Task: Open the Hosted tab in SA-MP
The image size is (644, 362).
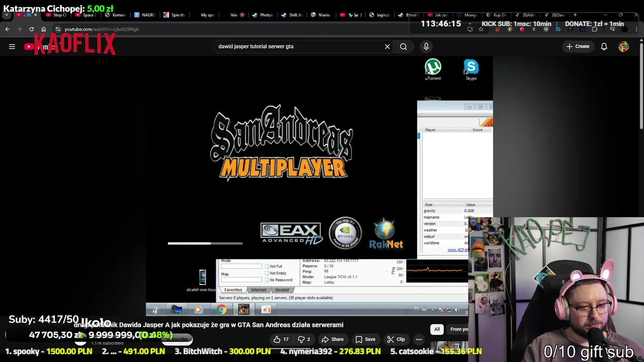Action: (282, 290)
